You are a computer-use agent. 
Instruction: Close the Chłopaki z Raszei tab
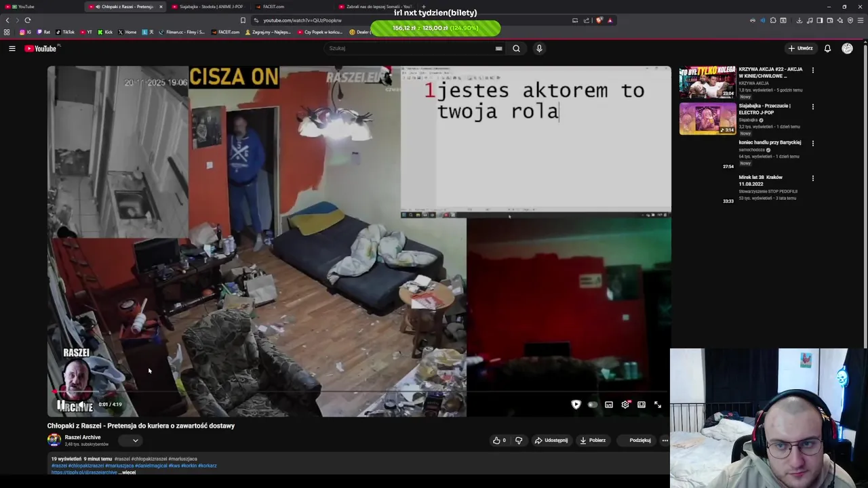[161, 7]
